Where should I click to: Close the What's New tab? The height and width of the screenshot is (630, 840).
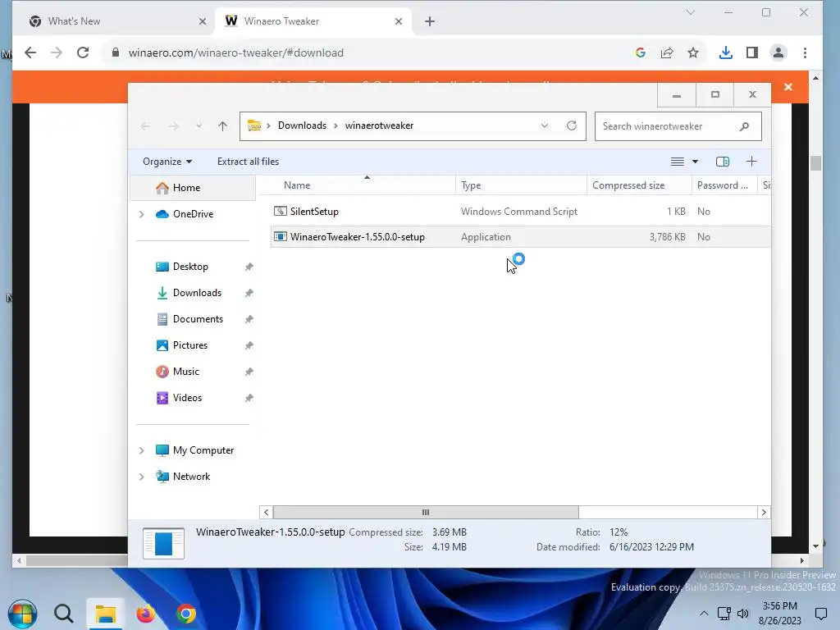click(x=202, y=21)
